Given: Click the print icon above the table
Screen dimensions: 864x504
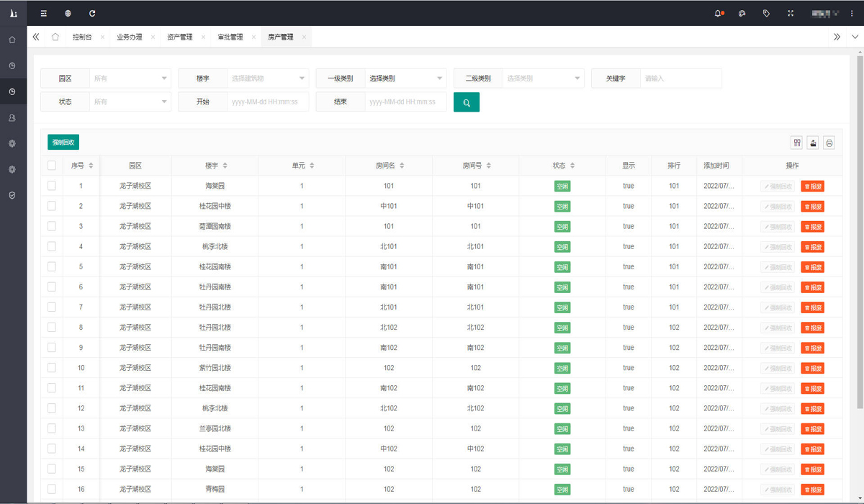Looking at the screenshot, I should tap(829, 143).
